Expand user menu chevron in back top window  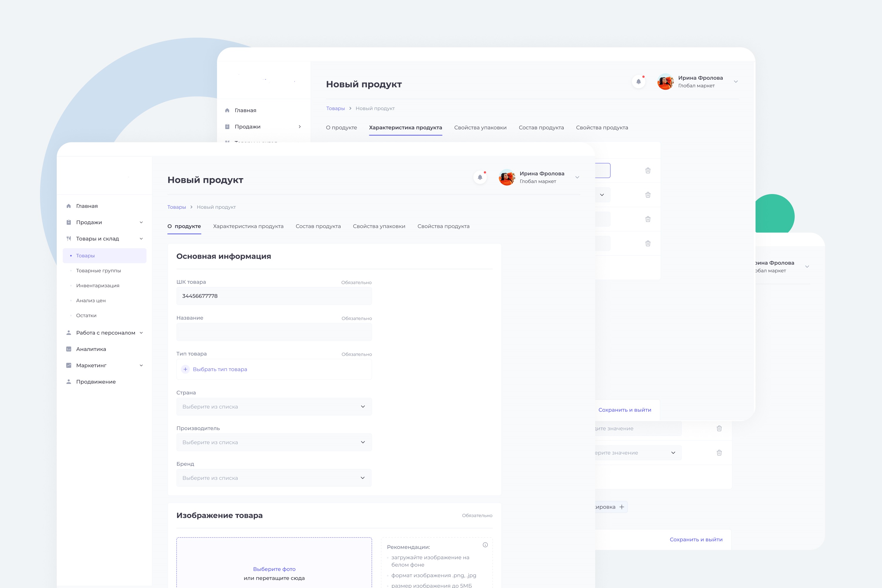(736, 82)
